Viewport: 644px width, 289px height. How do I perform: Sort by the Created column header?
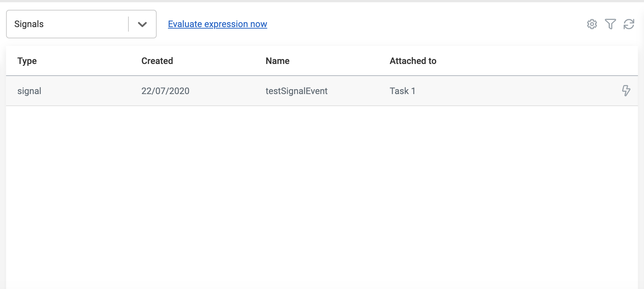157,61
